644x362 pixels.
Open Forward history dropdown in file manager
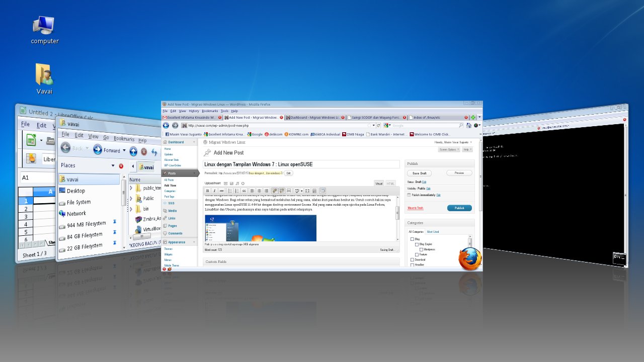pos(124,150)
